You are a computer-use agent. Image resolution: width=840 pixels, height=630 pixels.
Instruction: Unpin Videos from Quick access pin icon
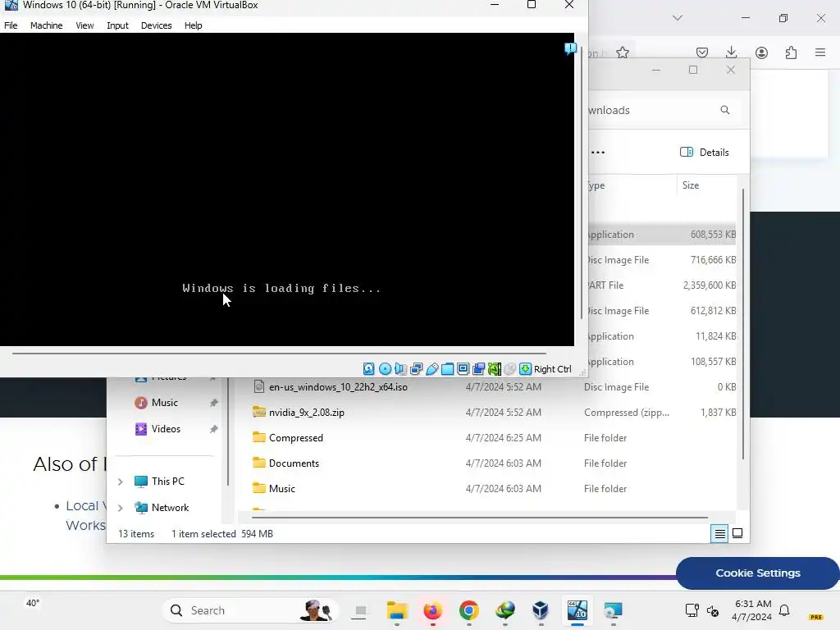[214, 429]
